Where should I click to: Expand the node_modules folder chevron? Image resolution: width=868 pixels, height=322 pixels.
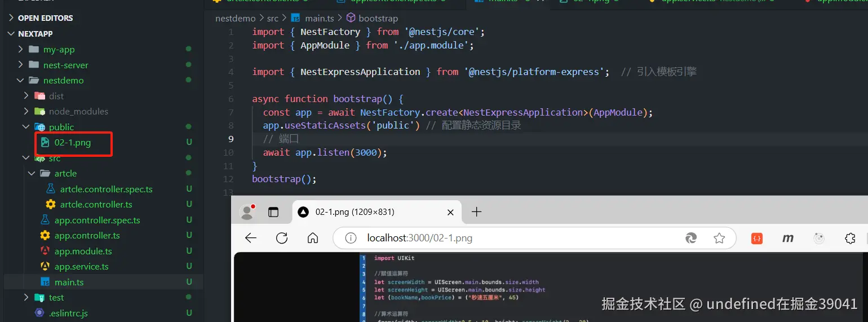point(26,111)
